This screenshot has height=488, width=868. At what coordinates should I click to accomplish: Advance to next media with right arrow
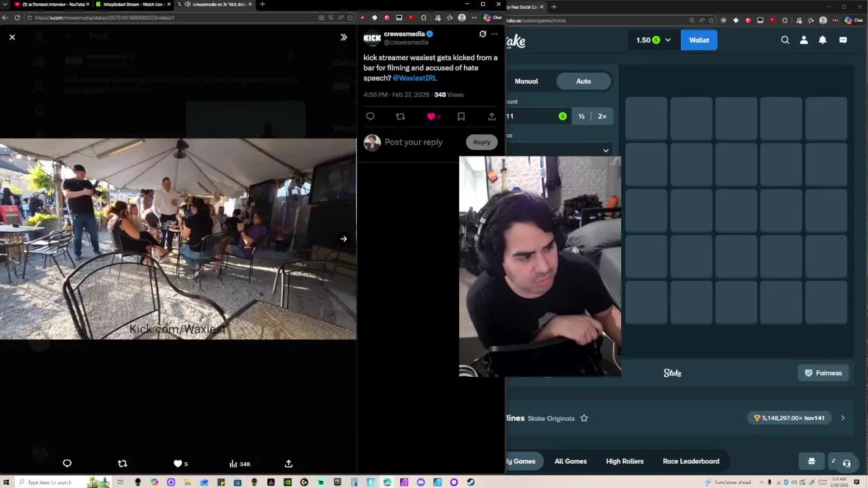coord(344,239)
